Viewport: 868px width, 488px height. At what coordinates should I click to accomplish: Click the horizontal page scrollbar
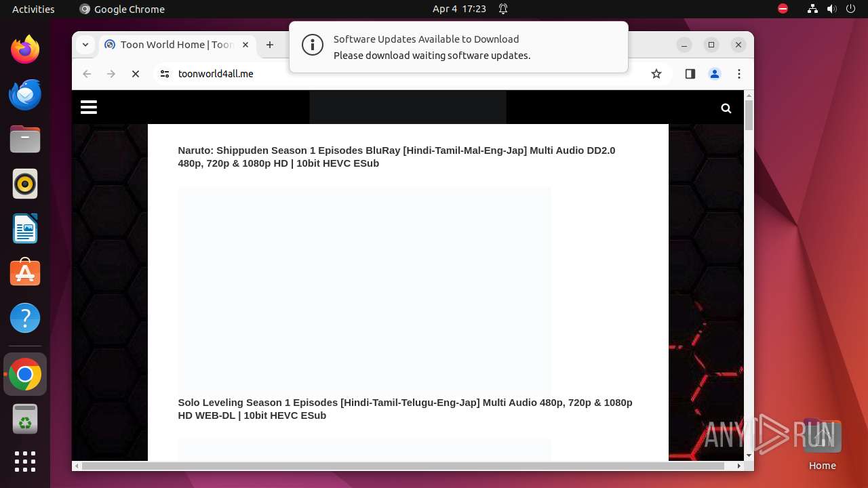pyautogui.click(x=403, y=466)
